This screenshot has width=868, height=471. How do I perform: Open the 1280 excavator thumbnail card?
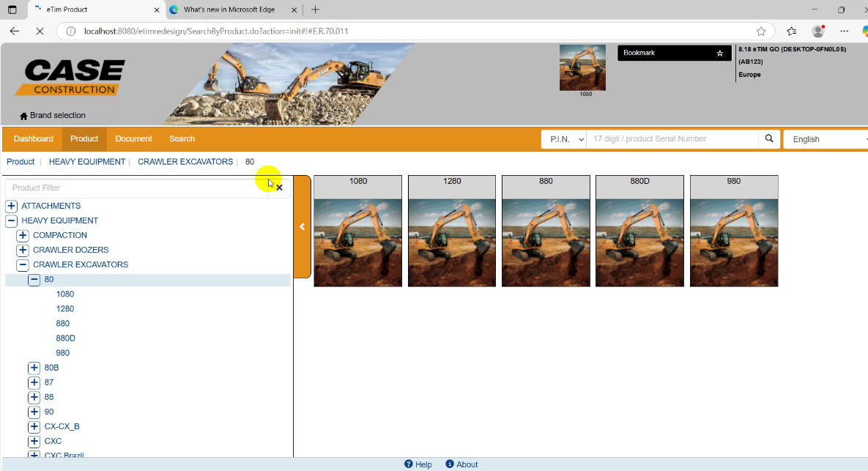point(452,231)
